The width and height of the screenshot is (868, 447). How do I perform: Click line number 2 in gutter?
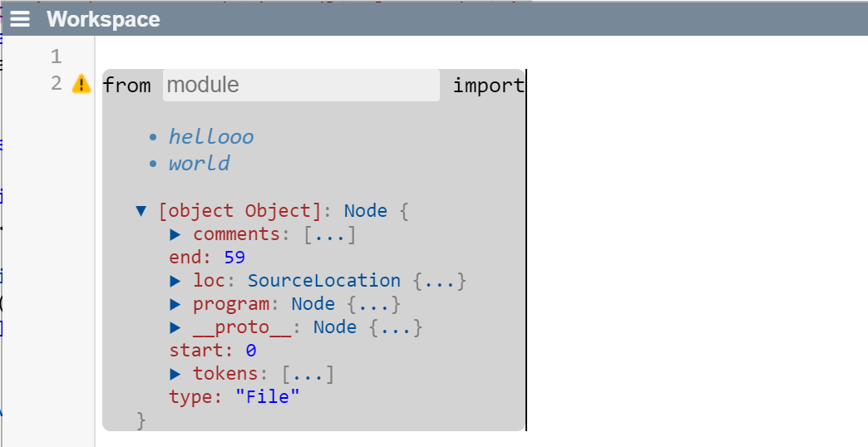[57, 84]
